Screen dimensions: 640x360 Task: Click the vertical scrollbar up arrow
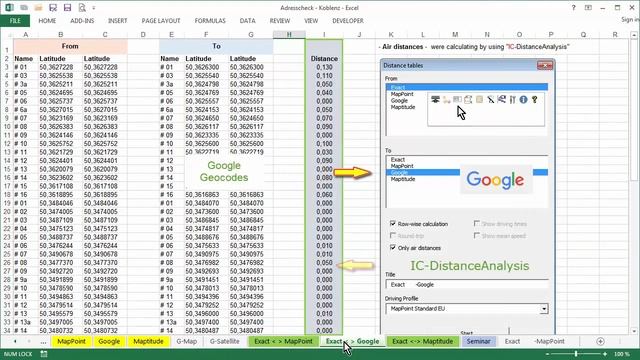(x=634, y=36)
